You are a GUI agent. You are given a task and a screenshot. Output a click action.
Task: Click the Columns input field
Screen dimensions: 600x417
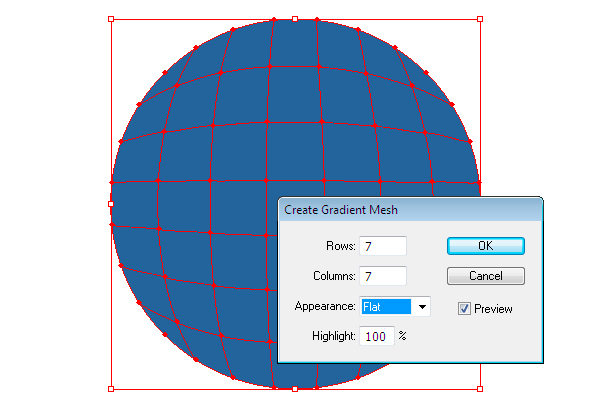pos(383,276)
